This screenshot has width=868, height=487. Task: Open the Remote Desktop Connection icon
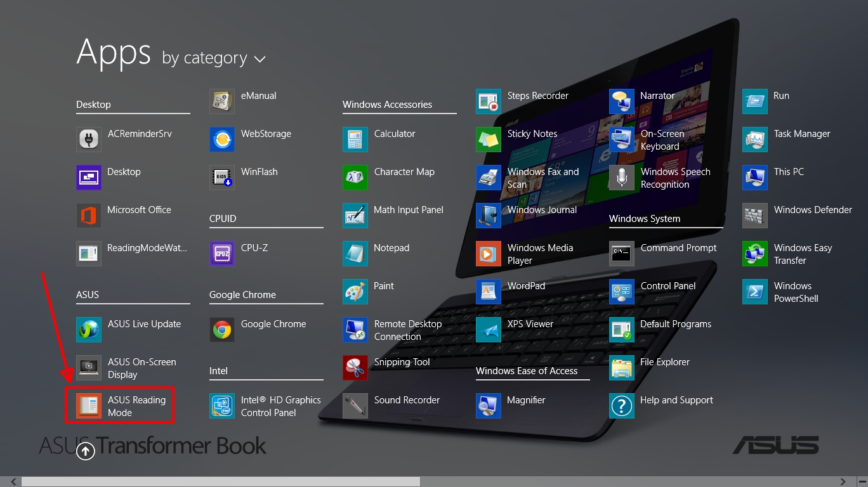click(355, 330)
